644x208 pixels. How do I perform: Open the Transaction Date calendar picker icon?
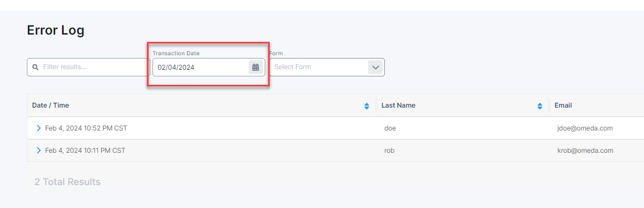pyautogui.click(x=255, y=67)
